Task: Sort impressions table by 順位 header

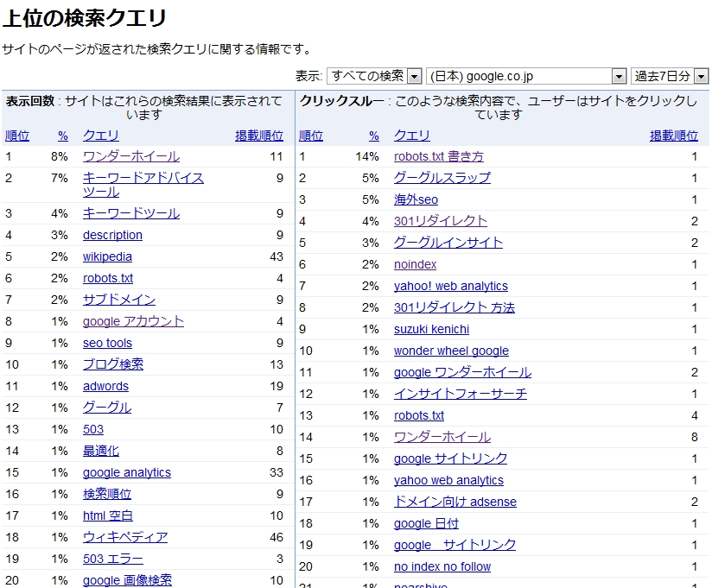Action: (x=17, y=136)
